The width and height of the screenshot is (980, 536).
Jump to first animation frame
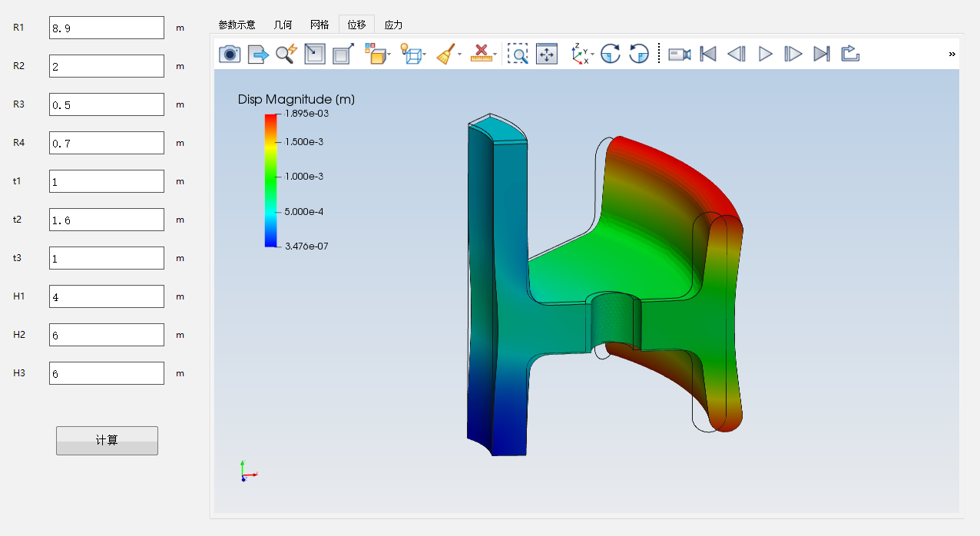tap(708, 54)
